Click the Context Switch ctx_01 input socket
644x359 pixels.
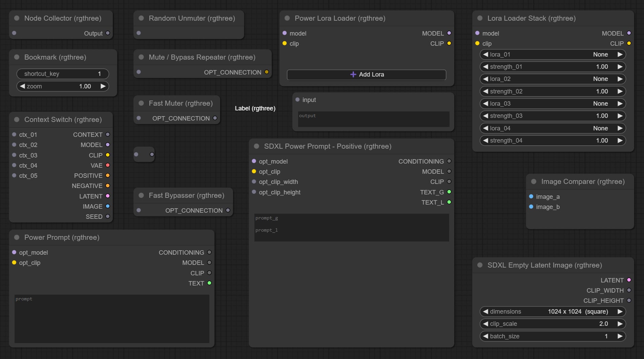click(14, 134)
